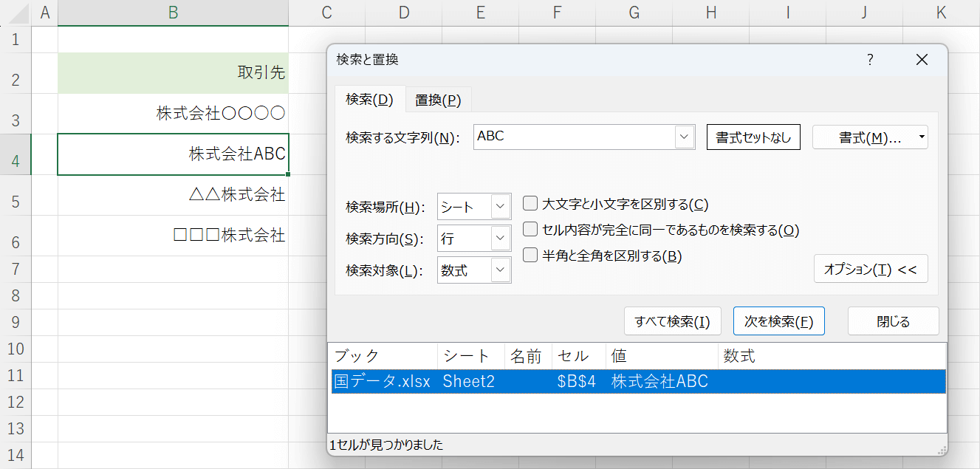980x469 pixels.
Task: Click the column B header
Action: tap(173, 13)
